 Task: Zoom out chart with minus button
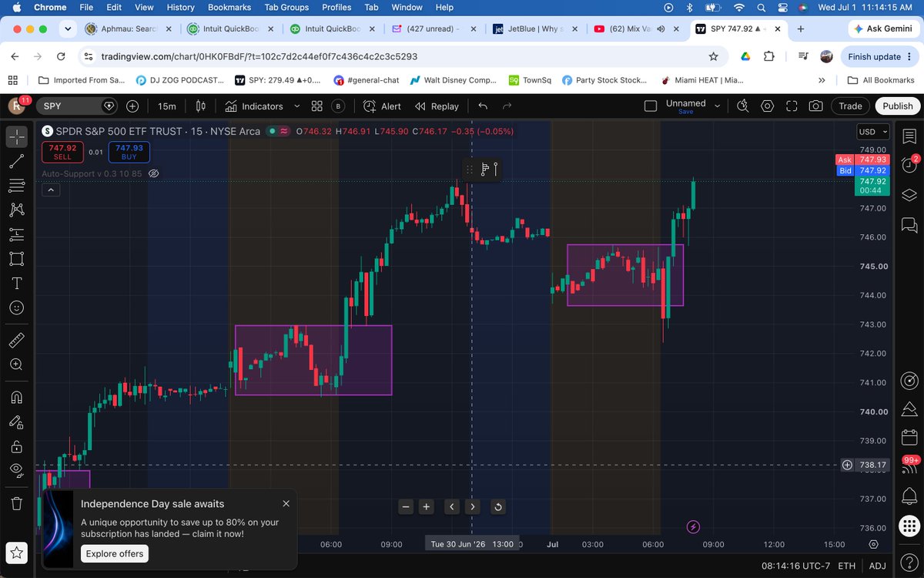[x=407, y=506]
